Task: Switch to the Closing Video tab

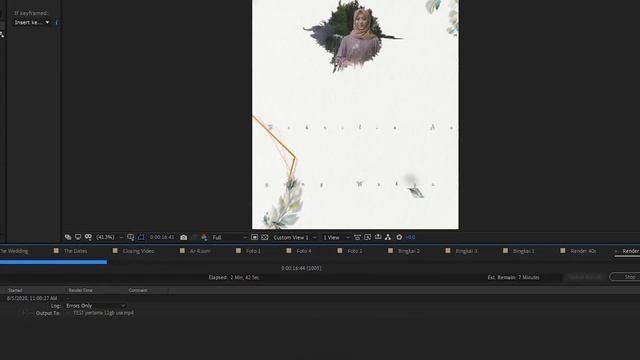Action: (138, 251)
